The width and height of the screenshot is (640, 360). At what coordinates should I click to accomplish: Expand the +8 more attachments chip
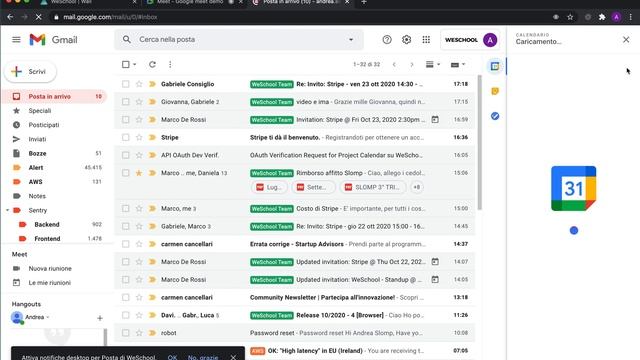[x=416, y=187]
